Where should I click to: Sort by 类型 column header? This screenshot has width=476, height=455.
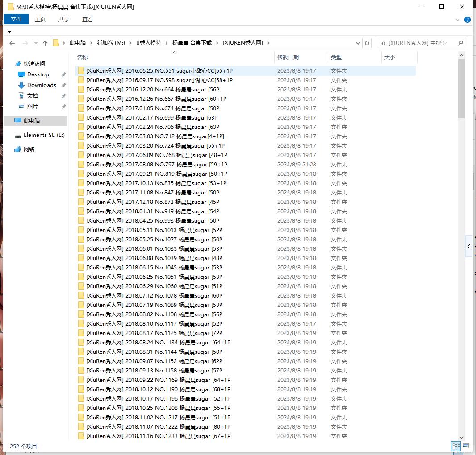pos(355,58)
